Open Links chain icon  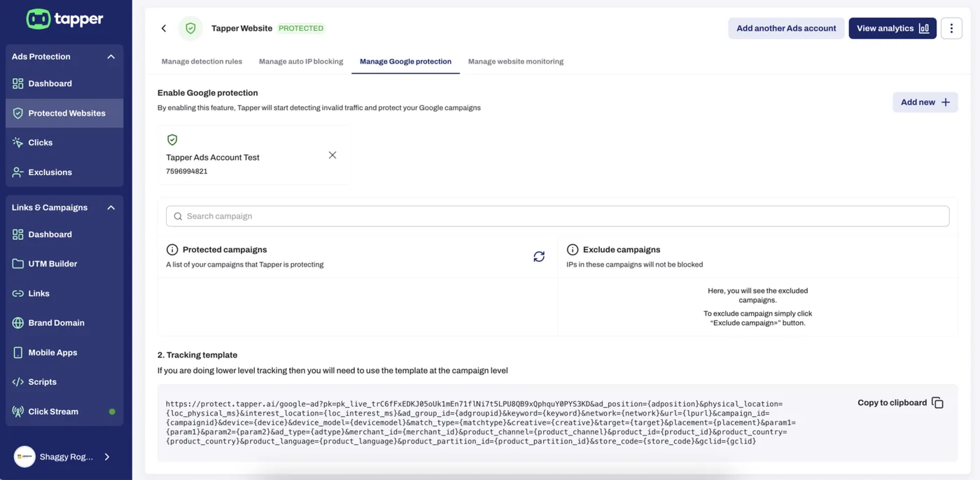18,293
